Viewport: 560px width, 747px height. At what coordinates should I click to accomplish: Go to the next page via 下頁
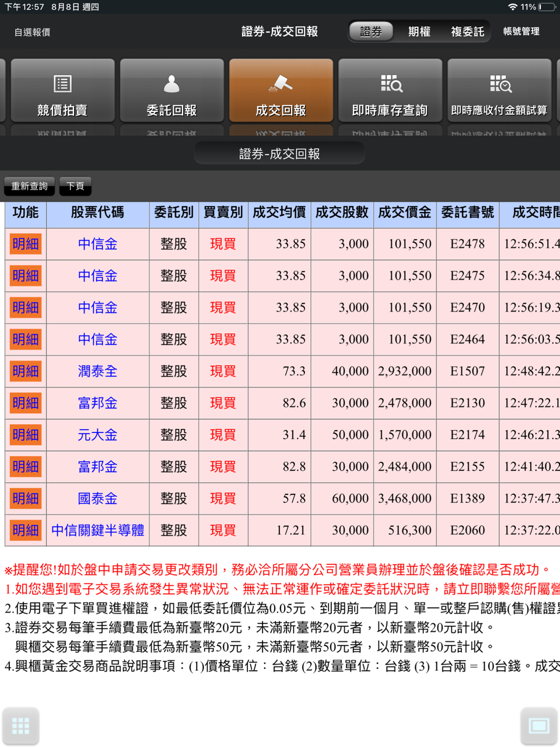(75, 186)
